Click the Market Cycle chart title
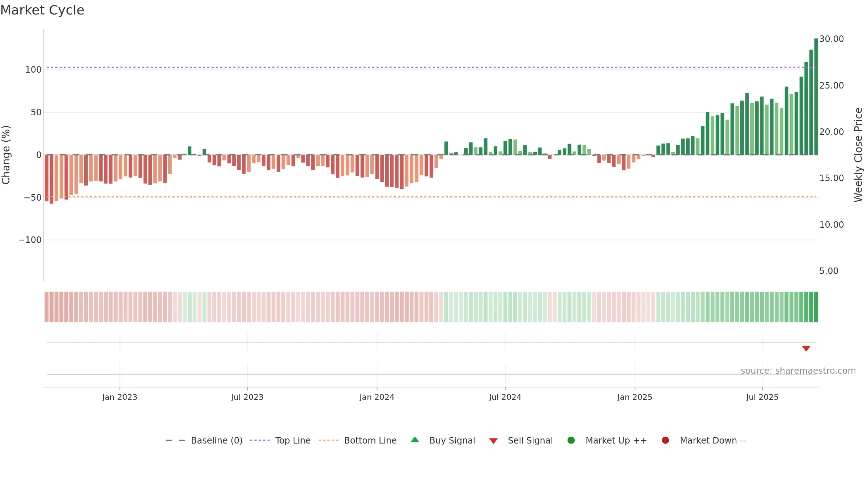868x488 pixels. pyautogui.click(x=42, y=10)
